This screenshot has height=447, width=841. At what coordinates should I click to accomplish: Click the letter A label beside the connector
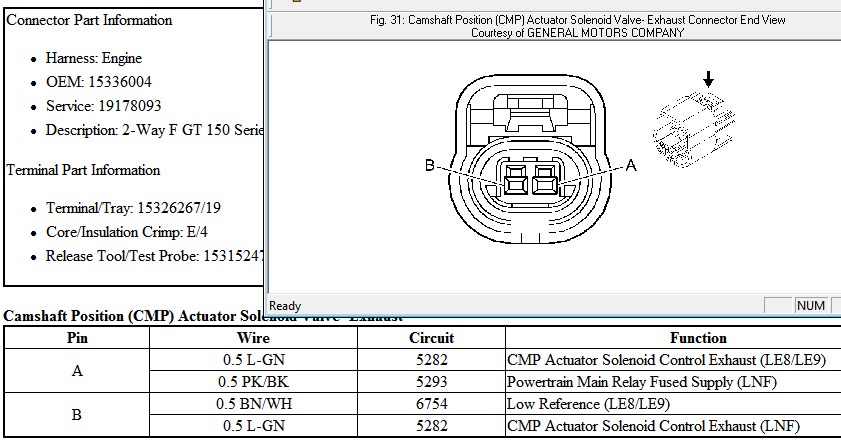tap(631, 168)
